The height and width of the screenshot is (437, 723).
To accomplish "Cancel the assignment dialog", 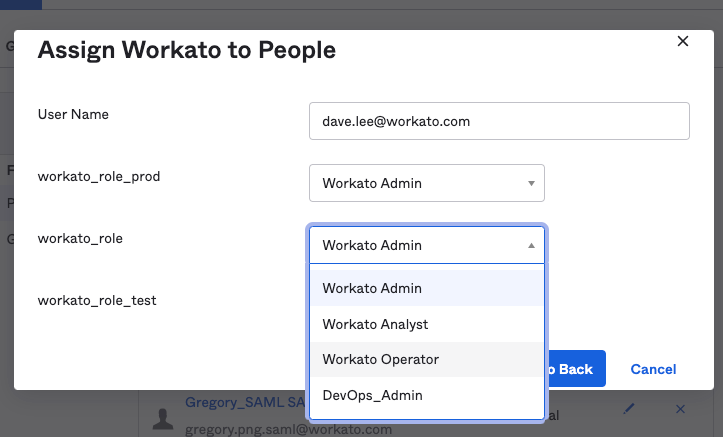I will point(653,369).
